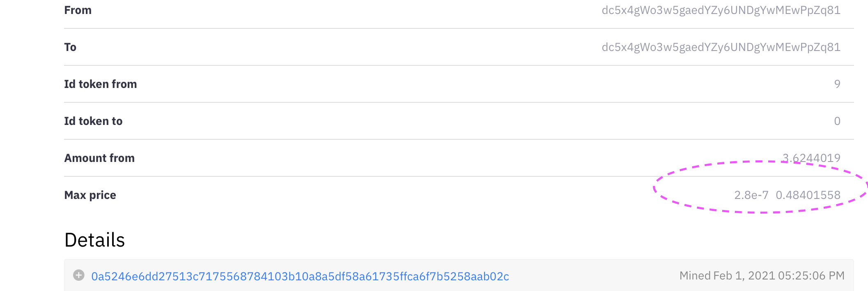
Task: Click the 2.8e-7 max price value
Action: coord(751,195)
